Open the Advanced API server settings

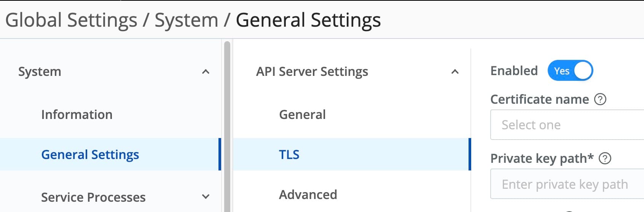(x=308, y=195)
